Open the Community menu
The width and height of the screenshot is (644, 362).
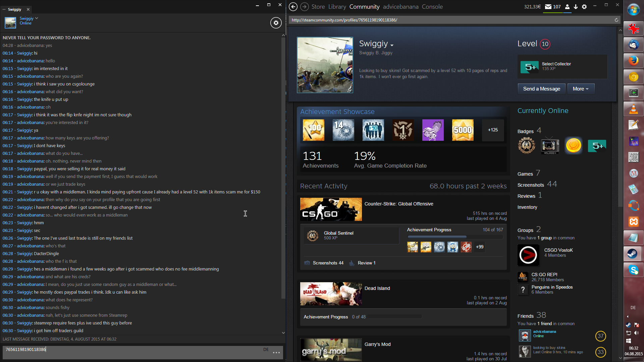pos(364,7)
